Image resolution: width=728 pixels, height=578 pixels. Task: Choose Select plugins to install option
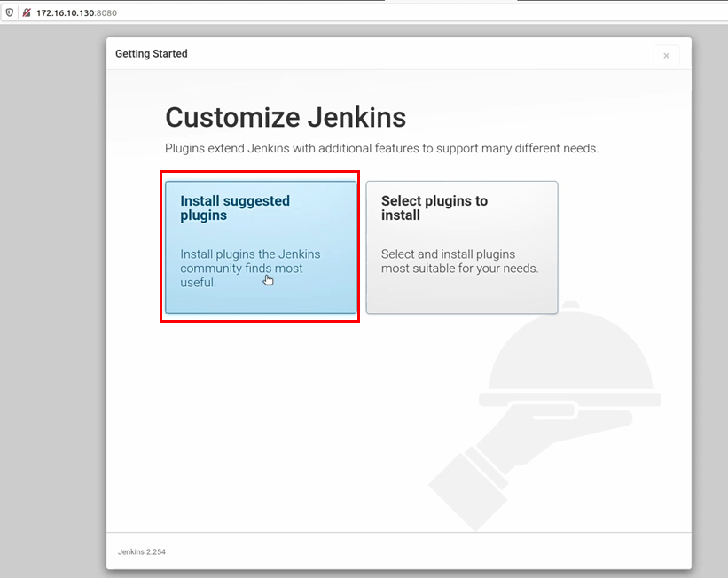point(462,247)
